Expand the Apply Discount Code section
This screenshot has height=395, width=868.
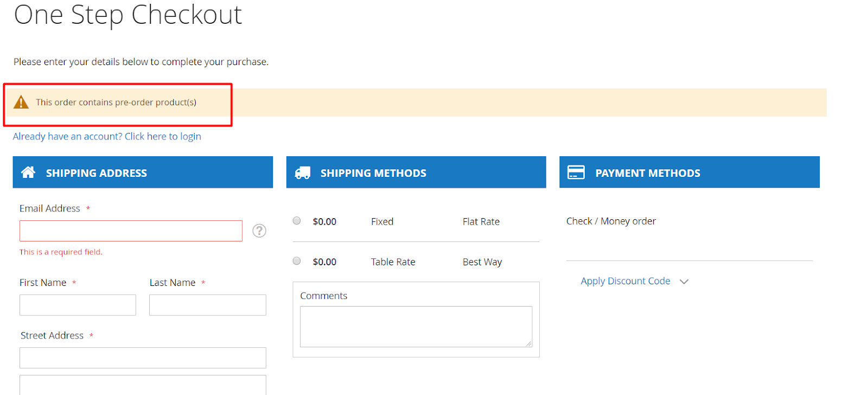coord(625,281)
